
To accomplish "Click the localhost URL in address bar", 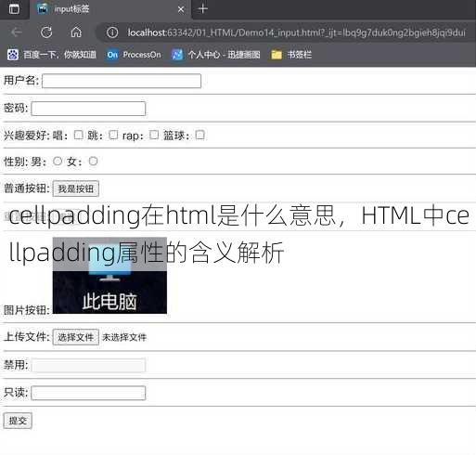I will 296,32.
